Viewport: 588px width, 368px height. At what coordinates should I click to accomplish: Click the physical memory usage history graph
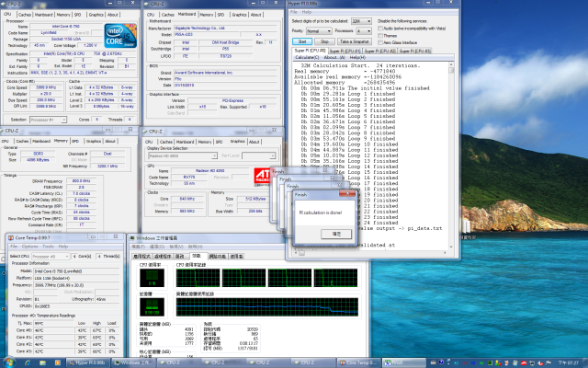click(x=267, y=306)
